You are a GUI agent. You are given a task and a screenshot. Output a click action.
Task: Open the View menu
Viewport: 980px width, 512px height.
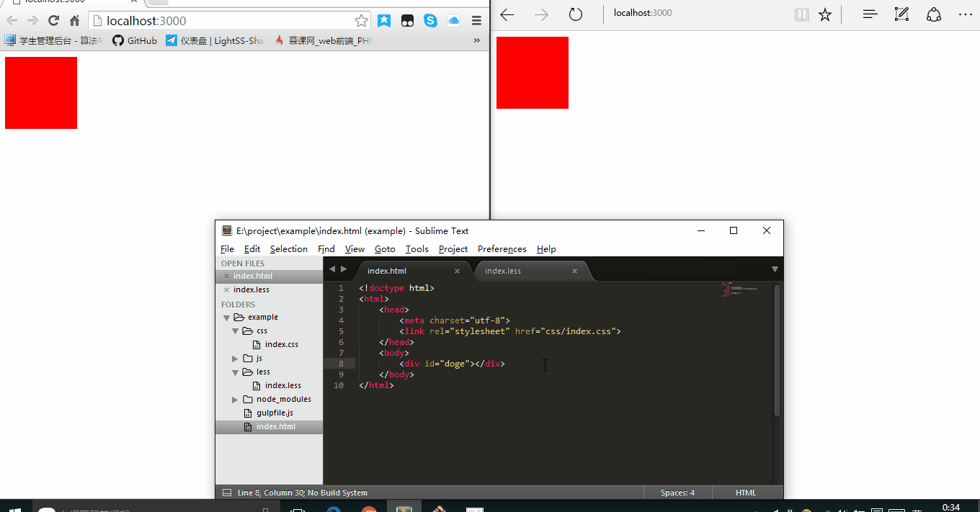[x=355, y=248]
